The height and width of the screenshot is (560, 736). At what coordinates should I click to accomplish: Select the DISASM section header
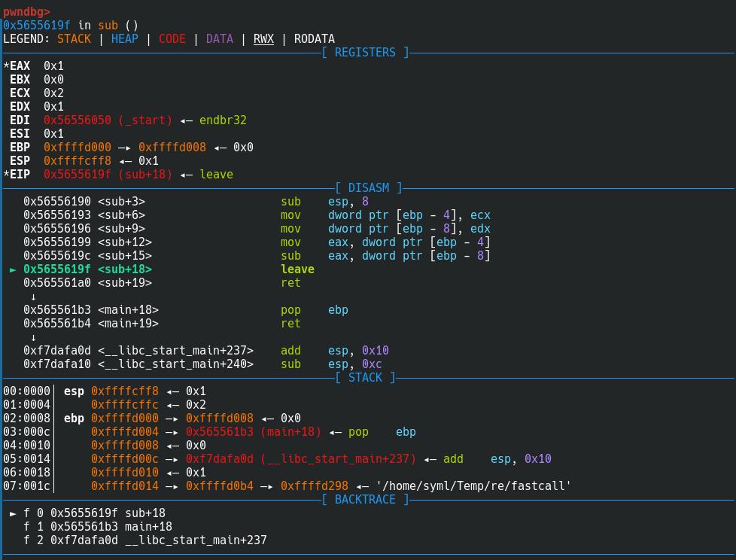tap(368, 188)
